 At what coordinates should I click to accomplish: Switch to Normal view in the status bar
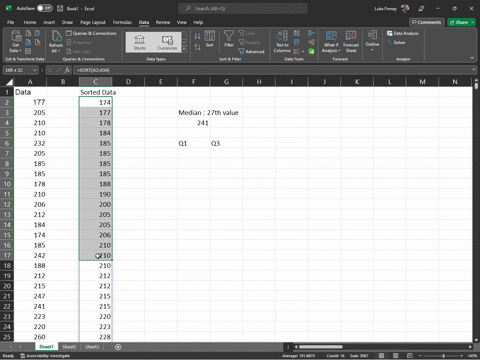(381, 356)
